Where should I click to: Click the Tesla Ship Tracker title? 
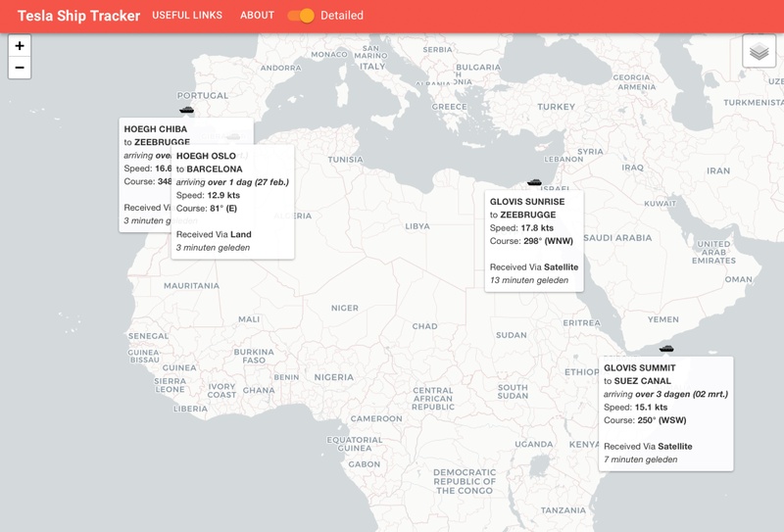point(77,16)
